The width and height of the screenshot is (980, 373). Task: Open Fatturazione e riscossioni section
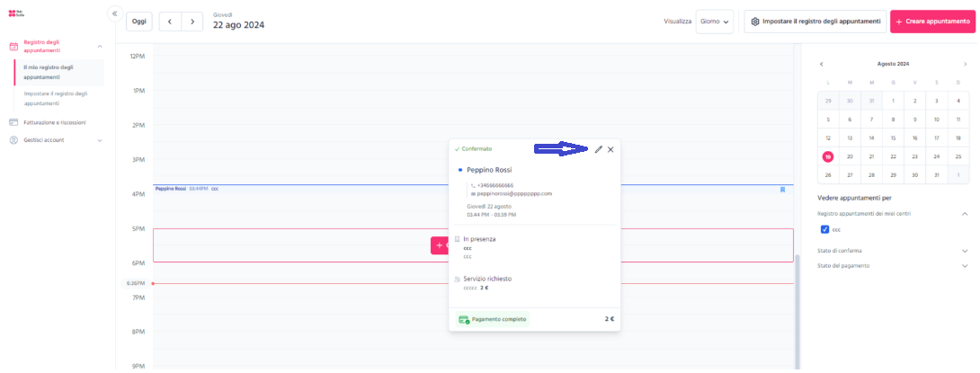(54, 122)
